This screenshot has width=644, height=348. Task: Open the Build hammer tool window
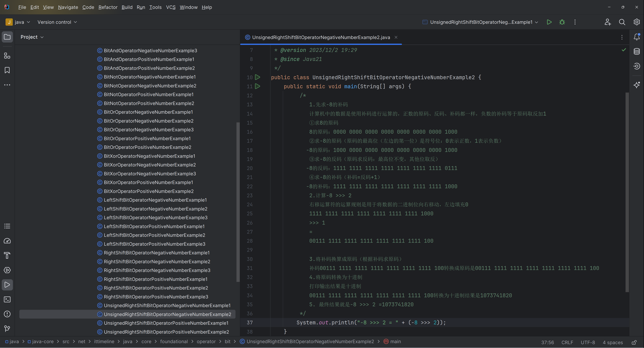7,255
